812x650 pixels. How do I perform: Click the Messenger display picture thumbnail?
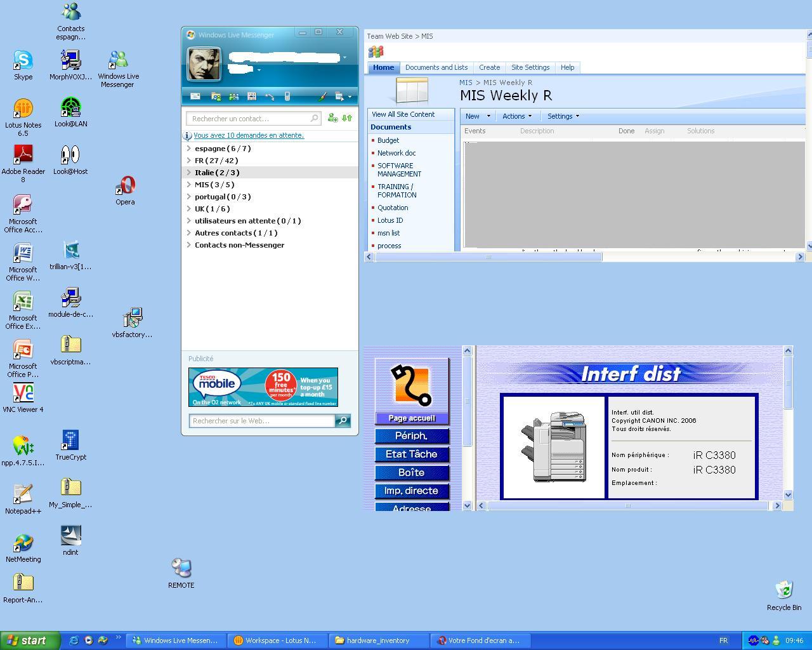click(x=204, y=64)
